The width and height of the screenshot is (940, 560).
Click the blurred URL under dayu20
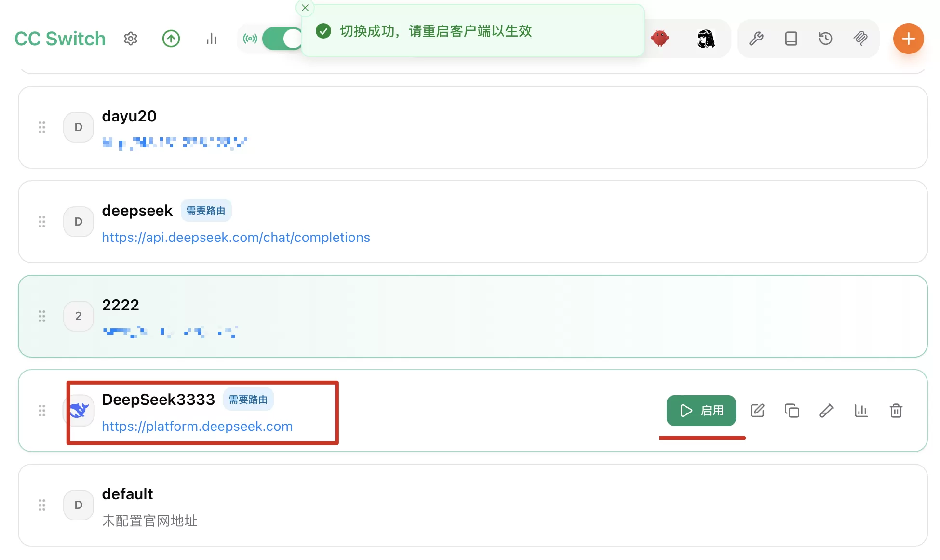click(x=175, y=143)
